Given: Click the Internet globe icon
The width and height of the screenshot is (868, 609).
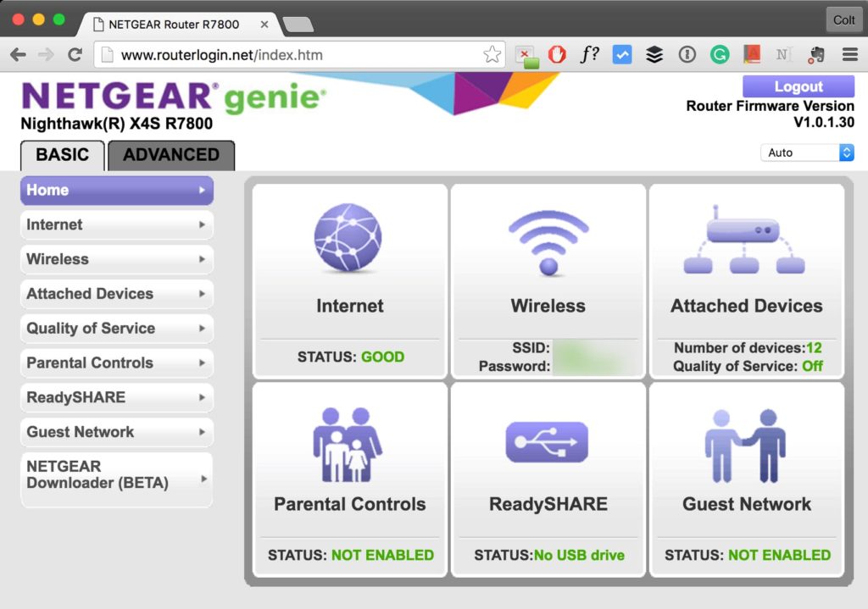Looking at the screenshot, I should click(x=348, y=238).
